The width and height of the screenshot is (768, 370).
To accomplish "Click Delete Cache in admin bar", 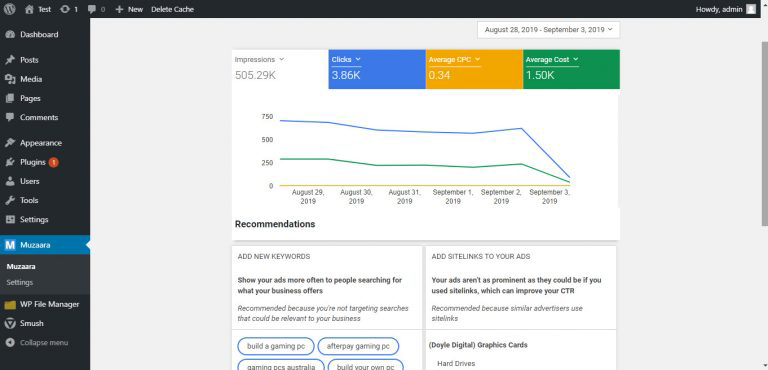I will (172, 9).
